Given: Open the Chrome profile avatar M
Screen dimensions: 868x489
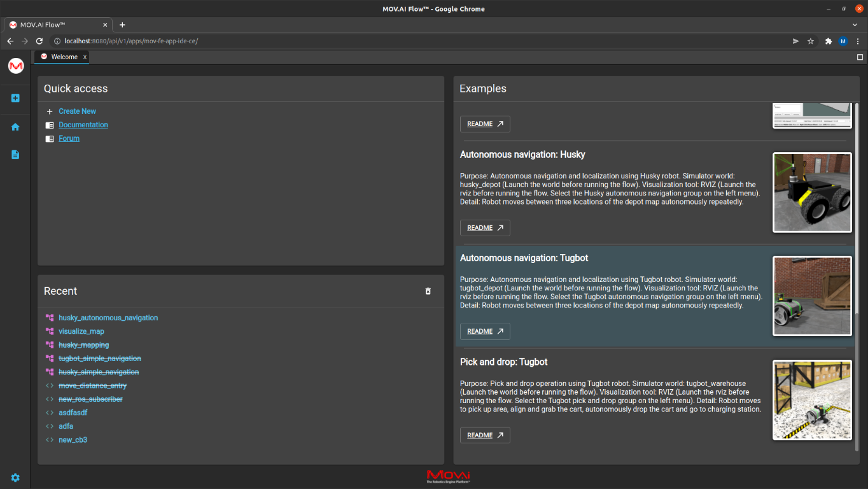Looking at the screenshot, I should [x=843, y=41].
